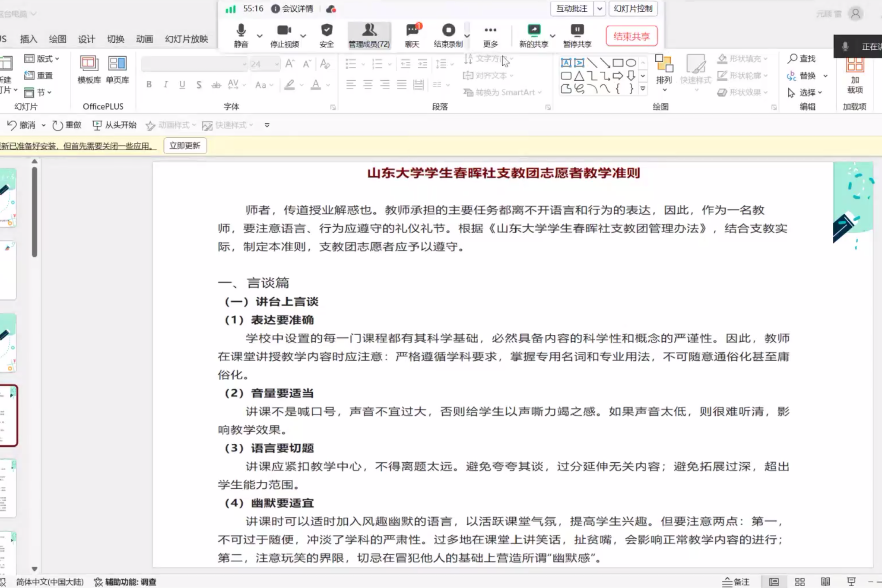Select the text box shape icon
This screenshot has height=588, width=882.
(566, 63)
